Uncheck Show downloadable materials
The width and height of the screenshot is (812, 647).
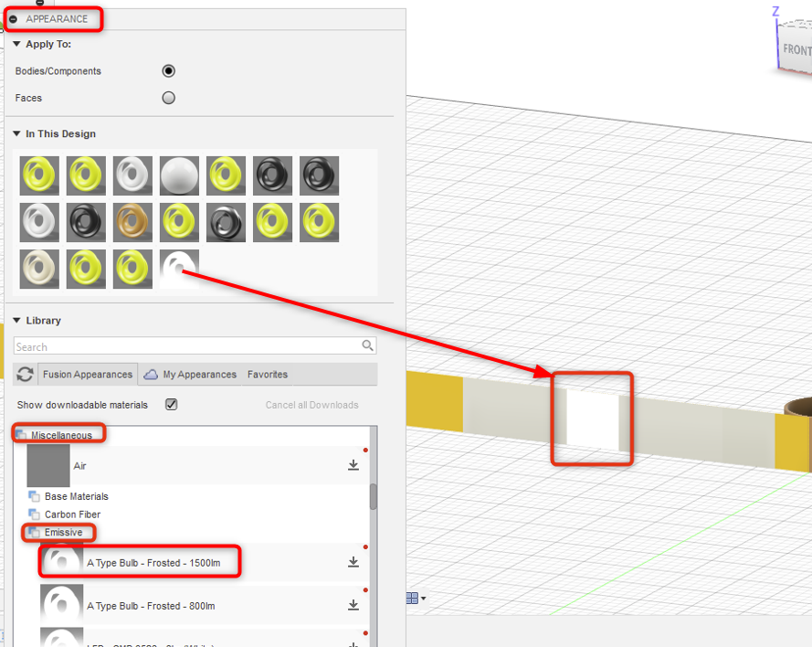click(170, 406)
